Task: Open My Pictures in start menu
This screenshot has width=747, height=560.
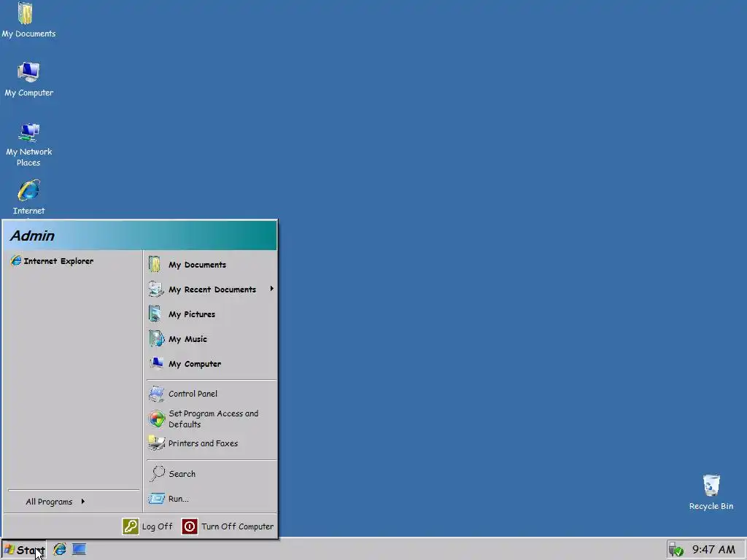Action: point(211,314)
